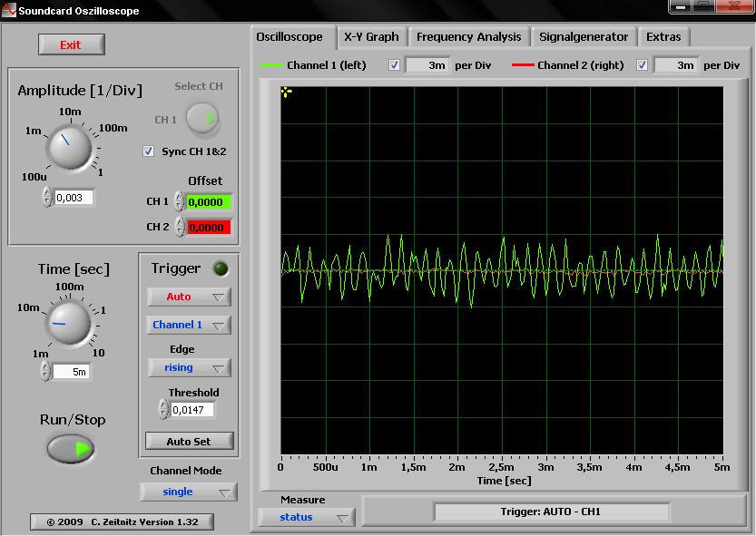Click the green Channel 1 legend line

(x=271, y=65)
